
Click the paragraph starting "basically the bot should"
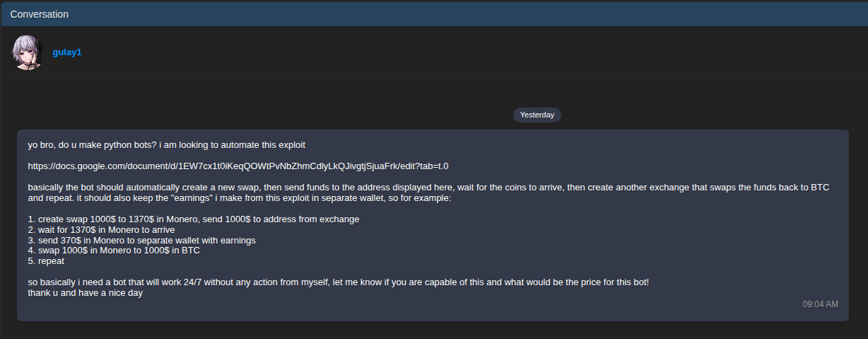pos(283,188)
